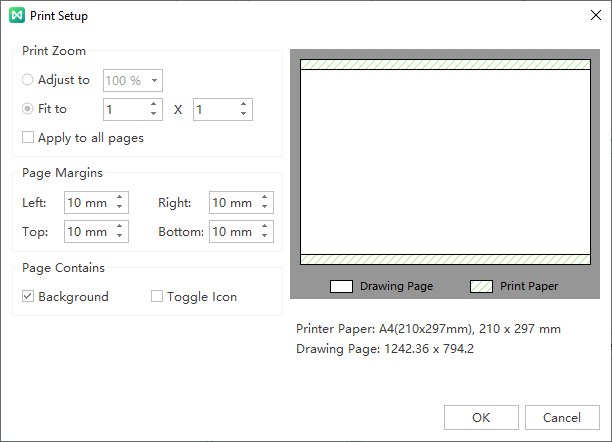Increase the Top margin value

119,226
